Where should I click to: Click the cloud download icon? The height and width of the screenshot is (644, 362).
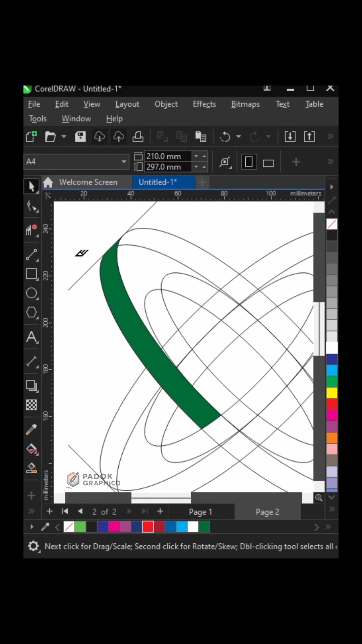coord(99,137)
